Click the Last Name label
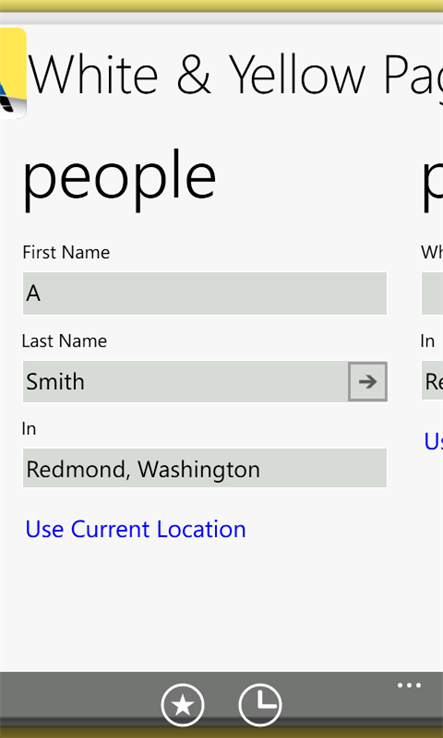This screenshot has width=443, height=738. (64, 341)
